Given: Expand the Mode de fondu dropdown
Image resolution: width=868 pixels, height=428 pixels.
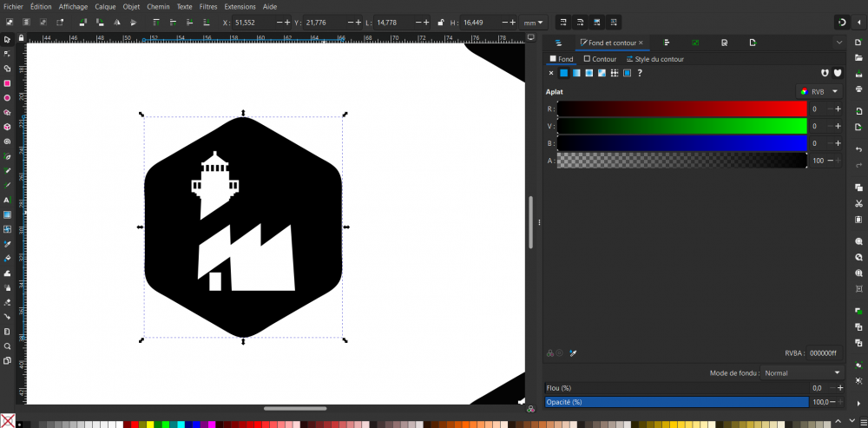Looking at the screenshot, I should coord(802,372).
